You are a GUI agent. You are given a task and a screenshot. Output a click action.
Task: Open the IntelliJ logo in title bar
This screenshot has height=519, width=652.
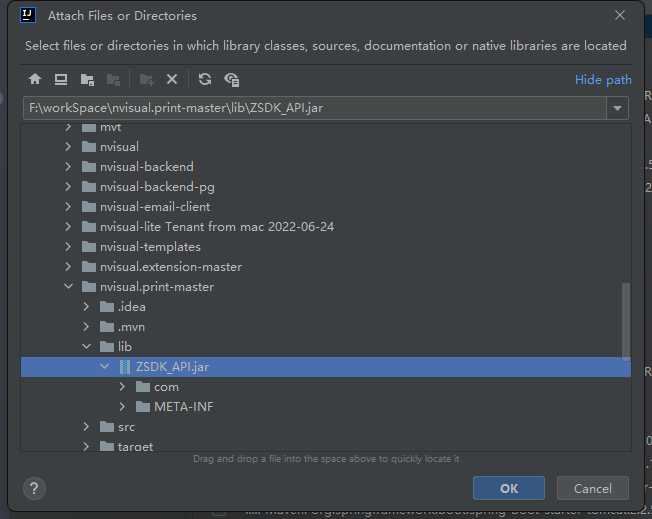click(x=28, y=15)
